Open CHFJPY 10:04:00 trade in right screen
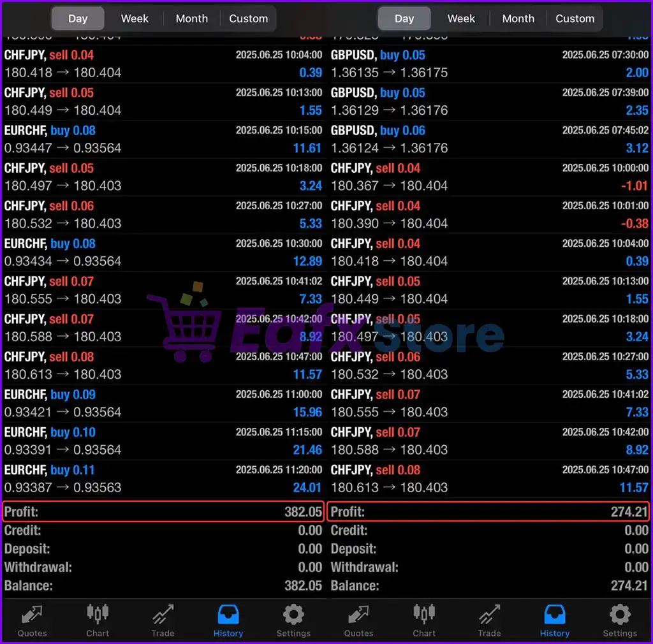 pos(490,252)
